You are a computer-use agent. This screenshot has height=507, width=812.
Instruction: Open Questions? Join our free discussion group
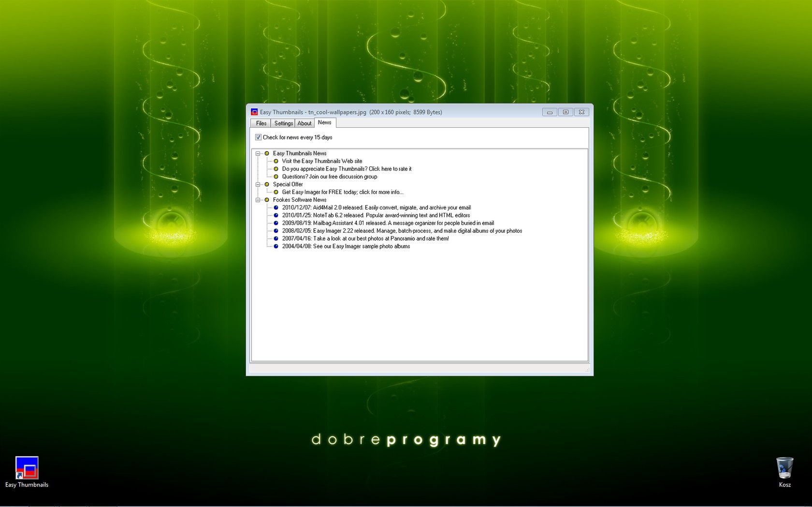tap(330, 177)
